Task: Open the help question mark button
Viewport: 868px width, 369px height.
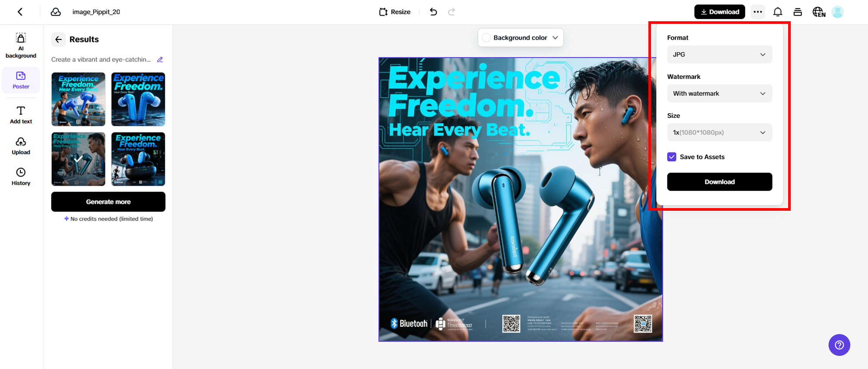Action: (x=839, y=345)
